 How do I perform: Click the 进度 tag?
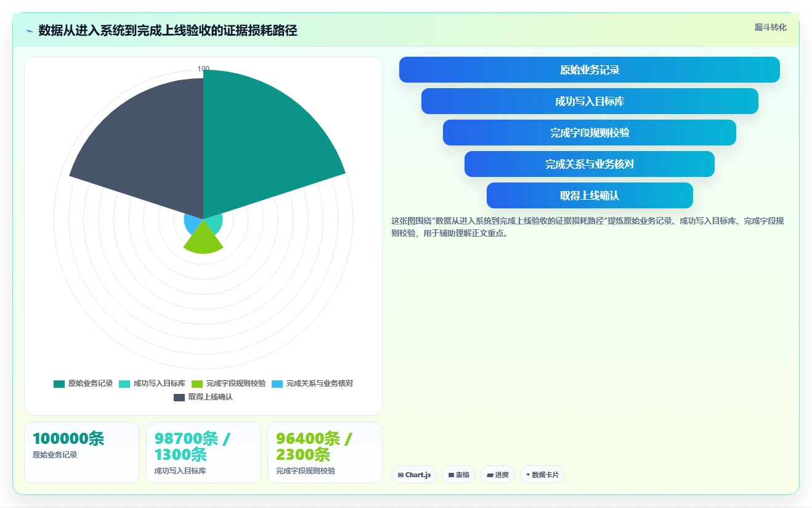pos(498,475)
